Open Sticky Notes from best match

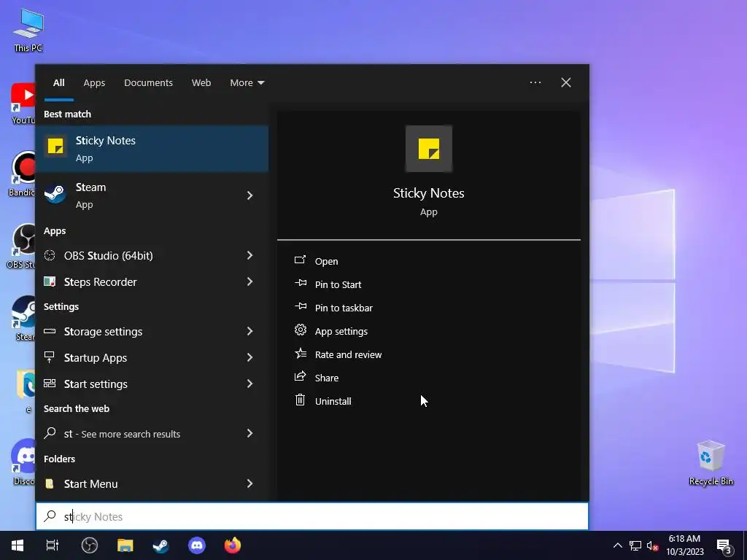click(x=152, y=149)
